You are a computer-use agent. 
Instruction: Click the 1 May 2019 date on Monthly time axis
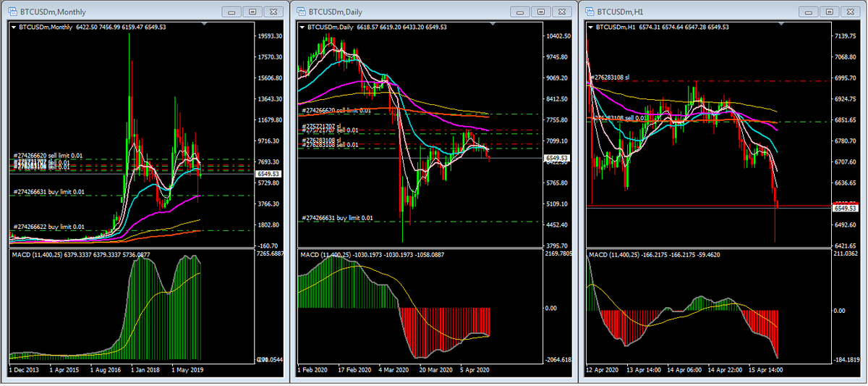tap(189, 369)
